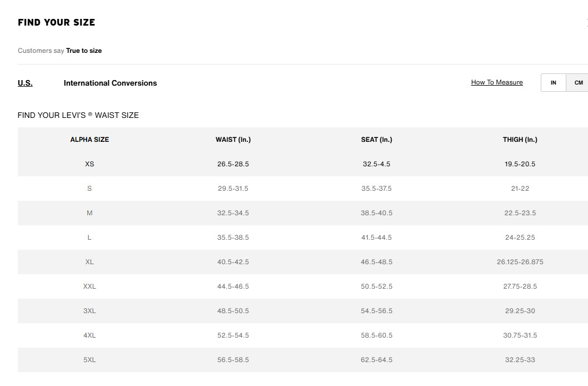The image size is (588, 386).
Task: Select the XL size row label
Action: click(89, 262)
